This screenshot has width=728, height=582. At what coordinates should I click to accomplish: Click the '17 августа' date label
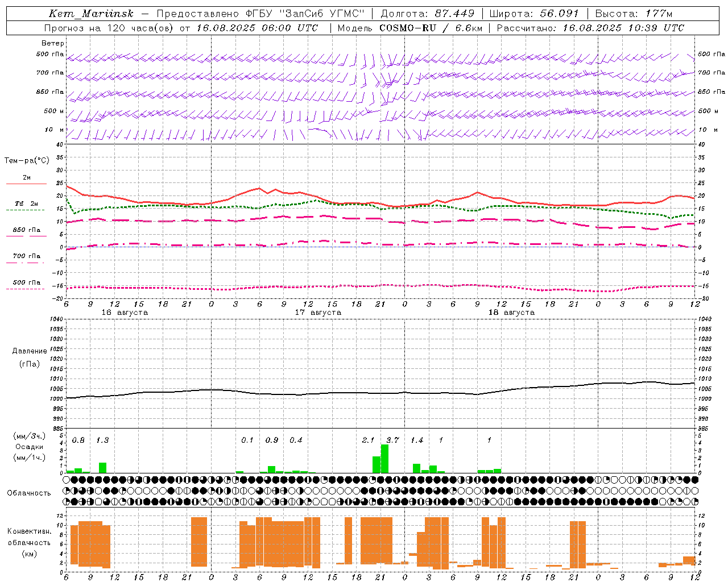[x=318, y=313]
